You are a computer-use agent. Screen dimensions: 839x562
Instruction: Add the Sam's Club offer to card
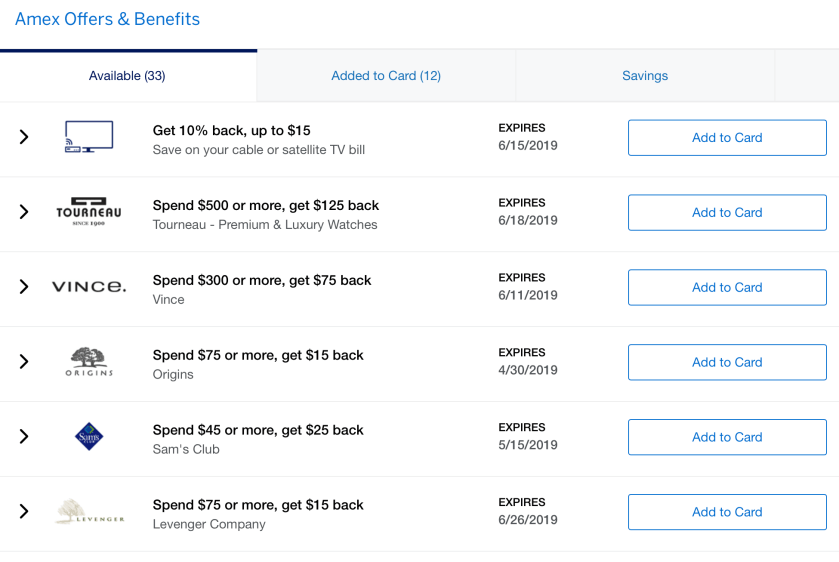[727, 437]
